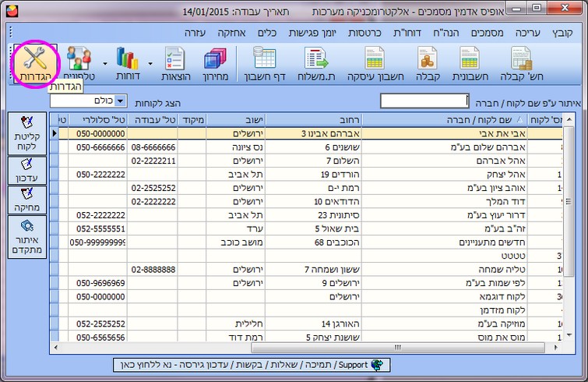Sort by רחוב column header

pyautogui.click(x=314, y=120)
